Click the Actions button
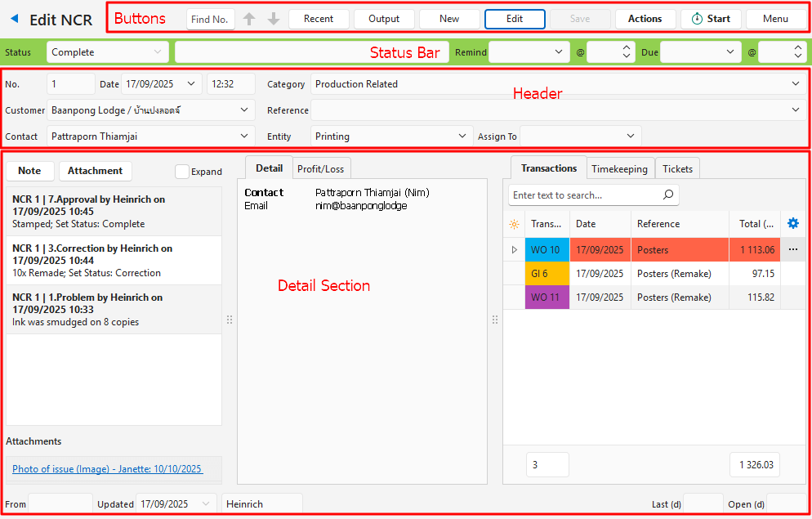The width and height of the screenshot is (812, 519). click(645, 19)
